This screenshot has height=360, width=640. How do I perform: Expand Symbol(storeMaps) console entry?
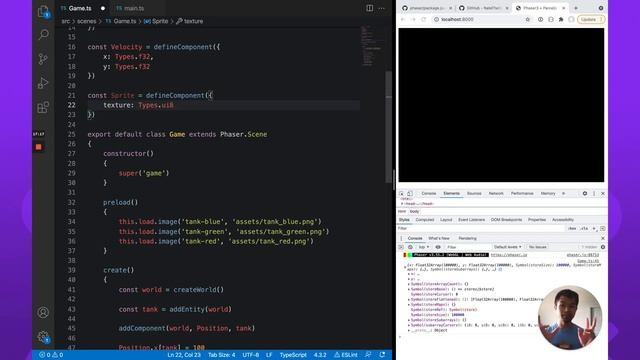[409, 304]
